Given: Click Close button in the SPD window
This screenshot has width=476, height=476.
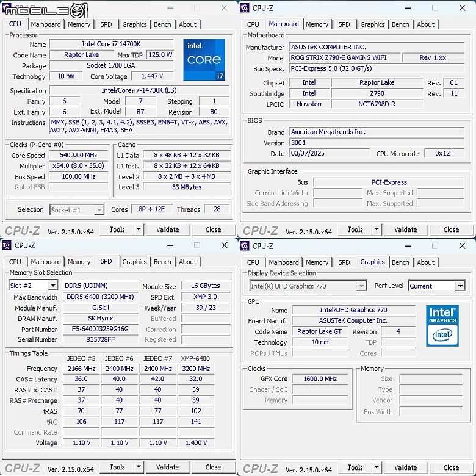Looking at the screenshot, I should coord(213,467).
